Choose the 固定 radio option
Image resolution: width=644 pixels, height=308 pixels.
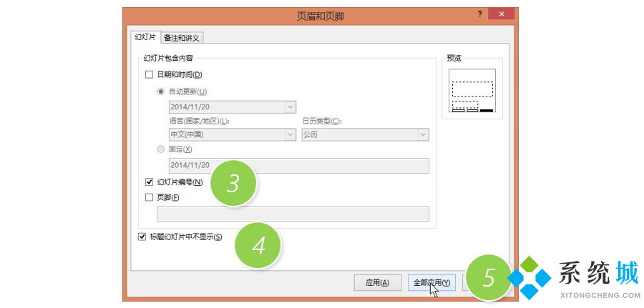tap(161, 149)
